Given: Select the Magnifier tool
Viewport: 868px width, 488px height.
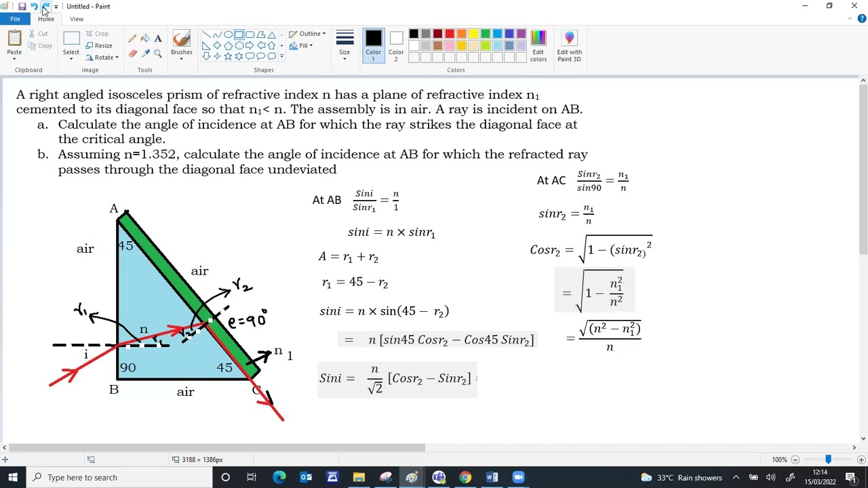Looking at the screenshot, I should (158, 54).
